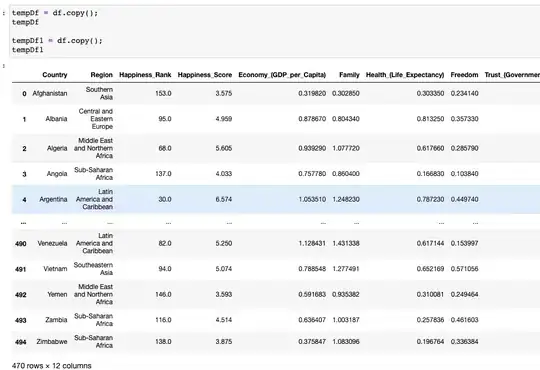The image size is (540, 370).
Task: Select the Yemen country cell
Action: coord(58,295)
